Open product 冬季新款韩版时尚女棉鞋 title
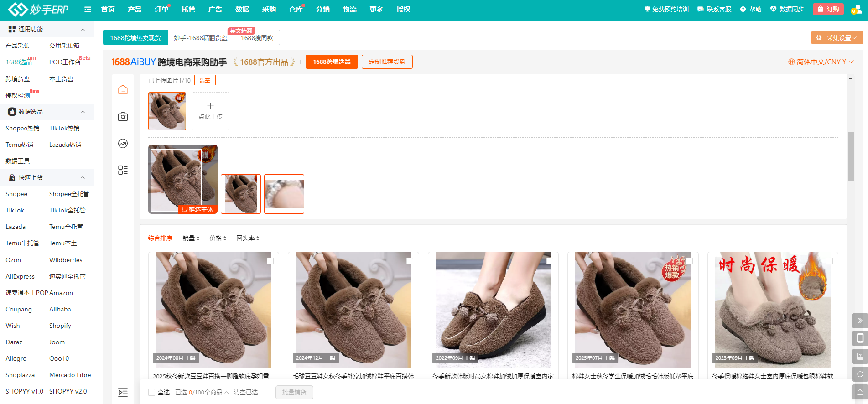 [493, 376]
